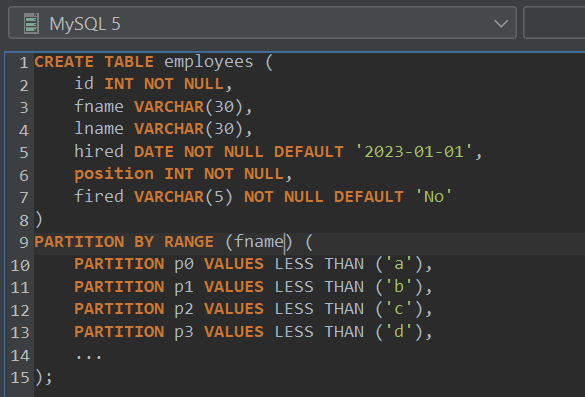Screen dimensions: 585x397
Task: Click the 'b' value in p1 line
Action: pyautogui.click(x=399, y=287)
